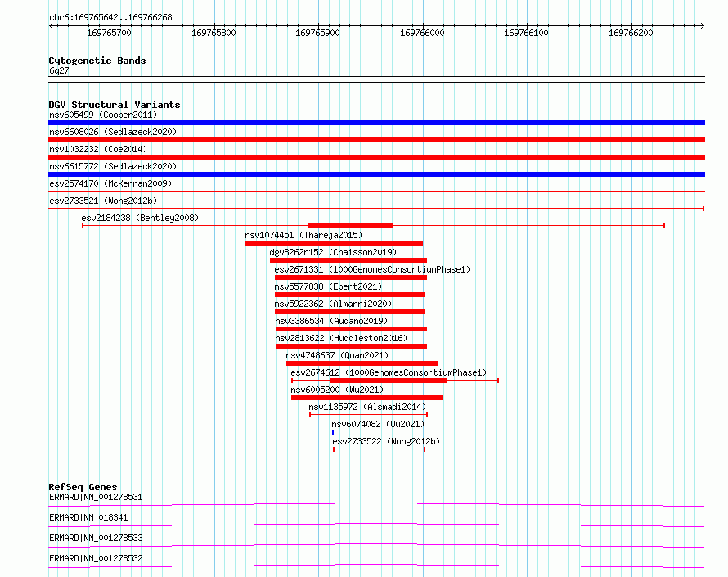The height and width of the screenshot is (577, 728).
Task: Select the RefSeq Genes track heading
Action: pos(83,487)
